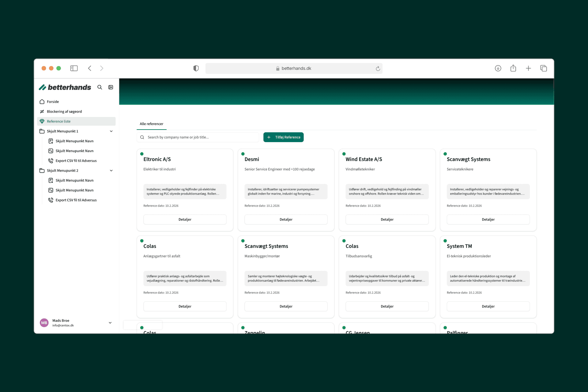Image resolution: width=588 pixels, height=392 pixels.
Task: Select the Alle referencer tab
Action: point(151,124)
